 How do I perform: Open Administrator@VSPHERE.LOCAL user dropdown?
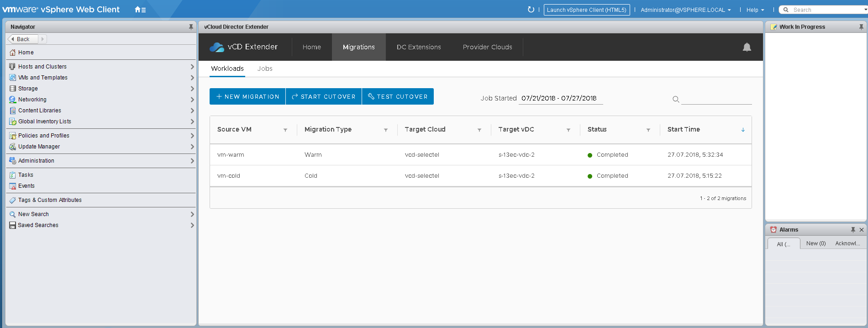point(685,10)
